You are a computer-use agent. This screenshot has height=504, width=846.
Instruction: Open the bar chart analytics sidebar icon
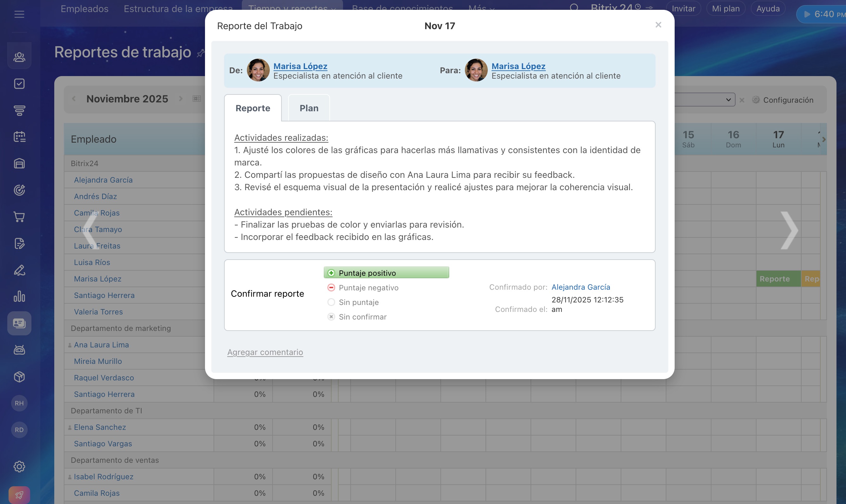[19, 296]
